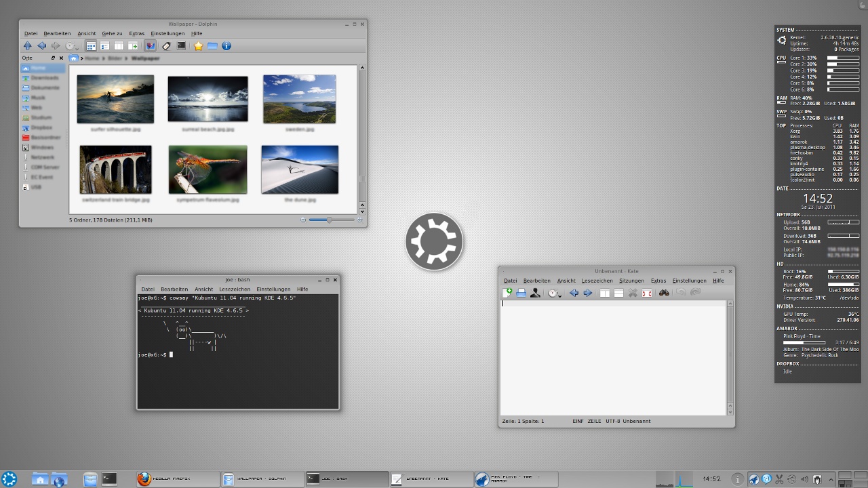Click Kate's scrollbar down arrow
This screenshot has height=488, width=868.
coord(730,411)
